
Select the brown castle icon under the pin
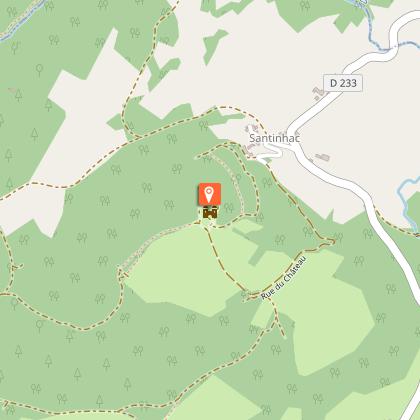tap(210, 213)
